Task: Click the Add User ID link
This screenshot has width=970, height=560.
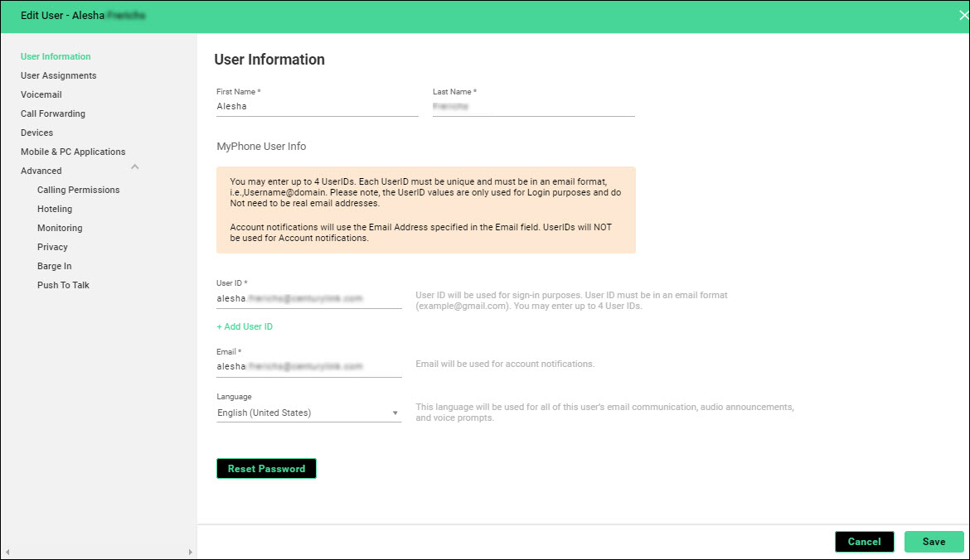Action: (245, 326)
